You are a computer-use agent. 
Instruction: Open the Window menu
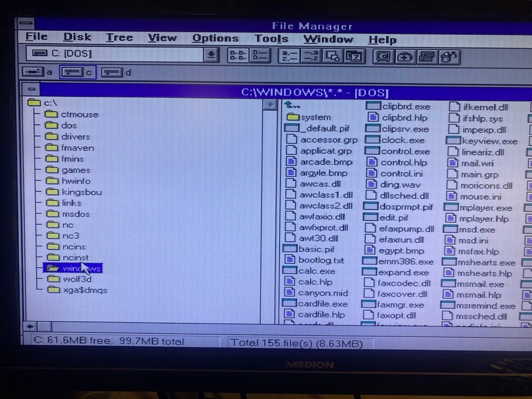pos(328,39)
